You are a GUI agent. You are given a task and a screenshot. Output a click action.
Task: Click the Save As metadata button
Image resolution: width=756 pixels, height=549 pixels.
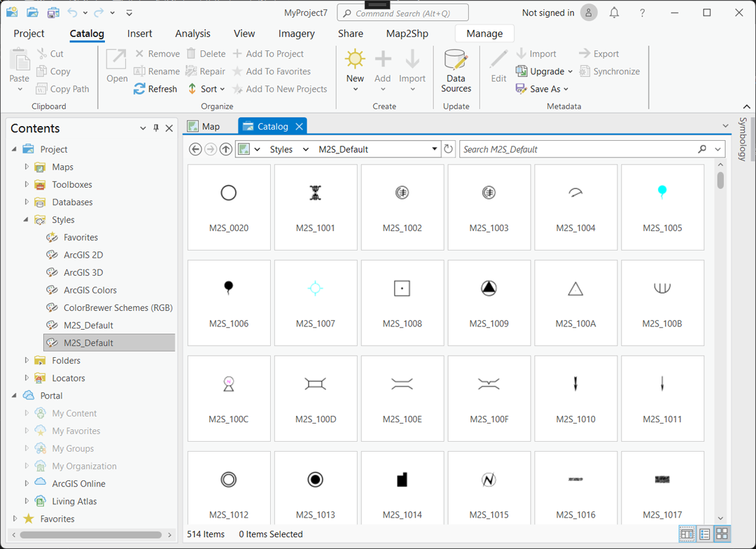tap(545, 89)
